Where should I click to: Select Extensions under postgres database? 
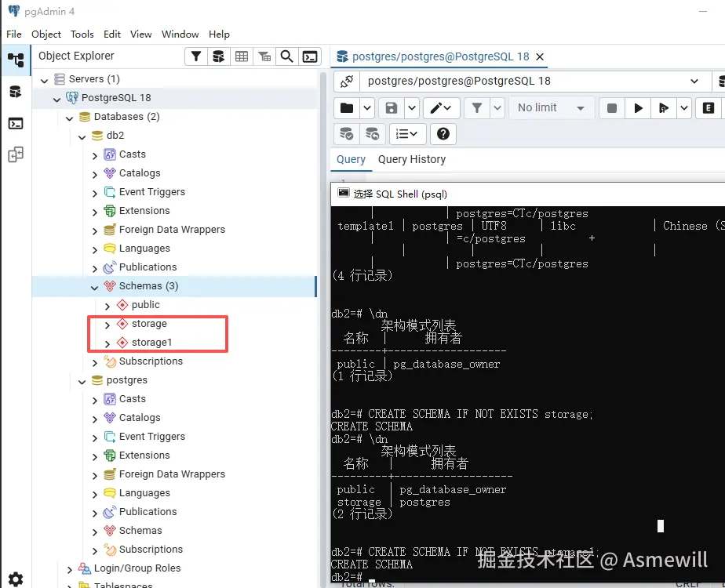coord(144,455)
